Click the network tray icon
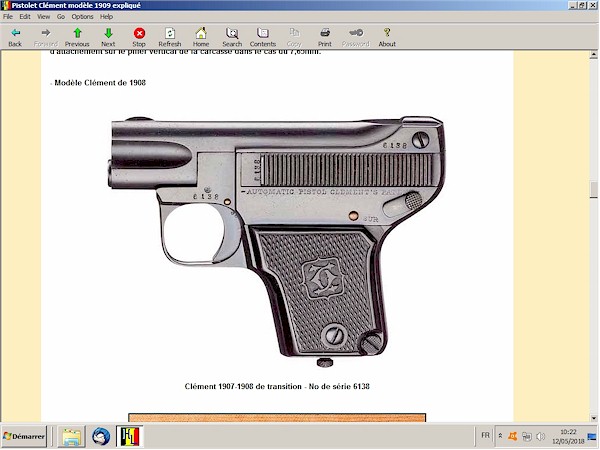Viewport: 600px width, 450px height. 527,436
